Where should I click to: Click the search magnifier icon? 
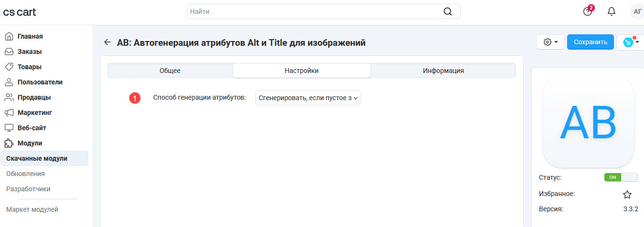[x=447, y=12]
